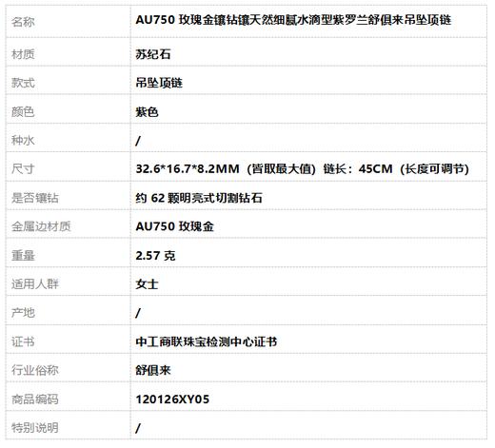
Task: Select the AU750 玫瑰金 value in the 金属边材质 row
Action: coord(174,226)
